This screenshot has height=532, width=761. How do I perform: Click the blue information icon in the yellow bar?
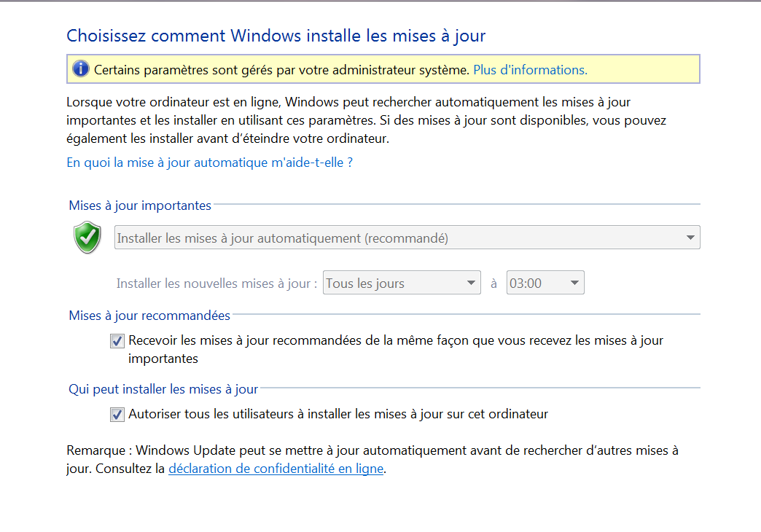click(80, 70)
